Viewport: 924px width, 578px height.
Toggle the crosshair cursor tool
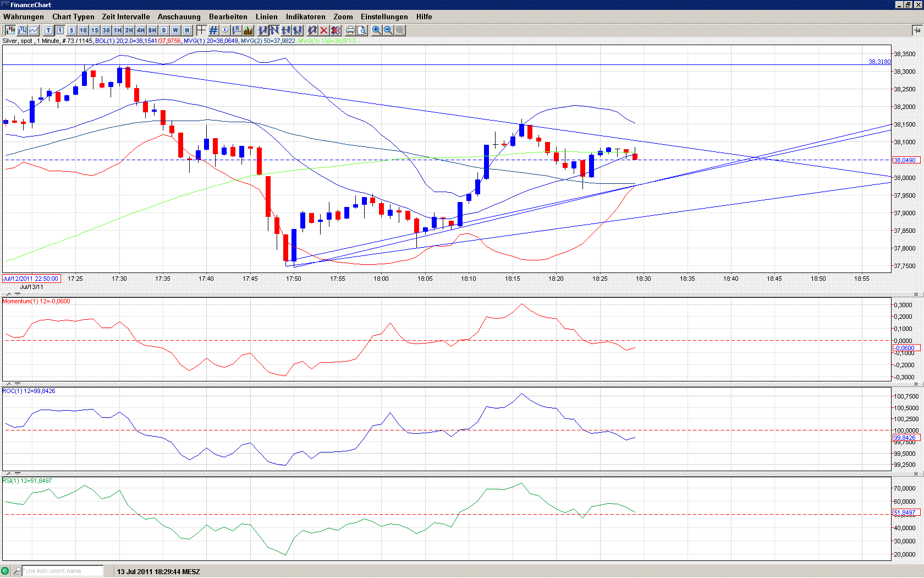(201, 30)
